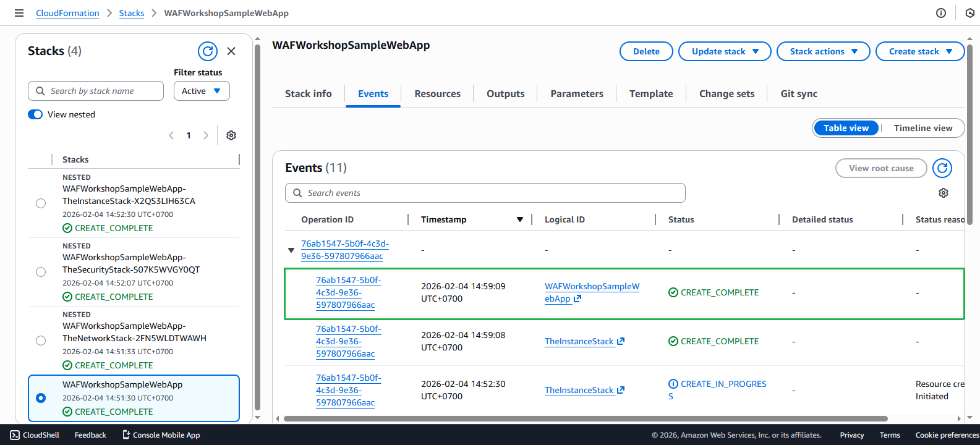Screen dimensions: 980x445
Task: Open Terms link in footer
Action: coord(890,435)
